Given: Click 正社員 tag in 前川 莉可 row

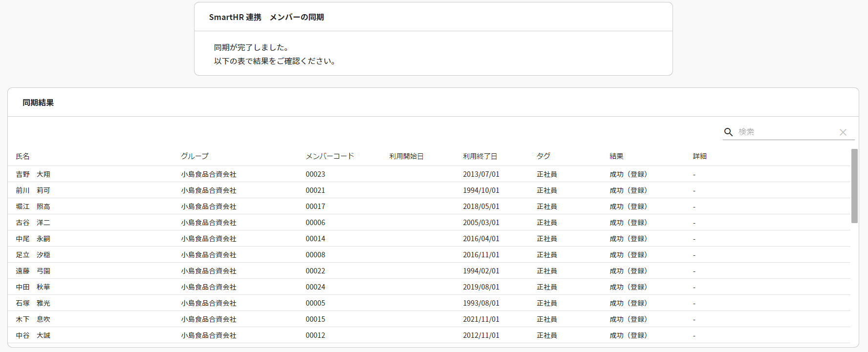Looking at the screenshot, I should tap(547, 190).
